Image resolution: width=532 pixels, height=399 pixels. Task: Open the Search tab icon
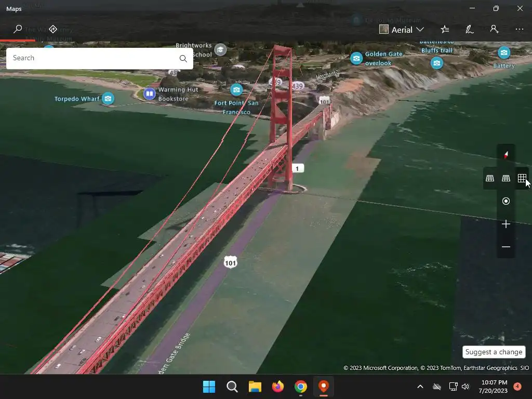18,29
